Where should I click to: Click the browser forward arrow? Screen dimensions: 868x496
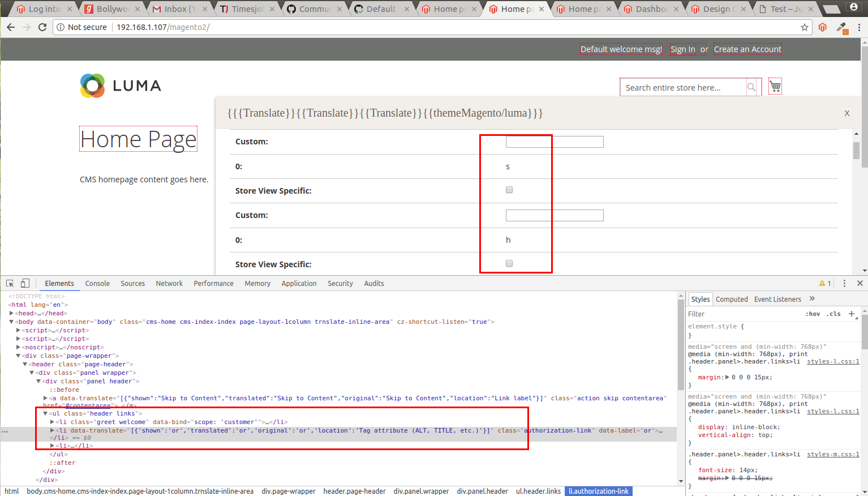(x=27, y=27)
